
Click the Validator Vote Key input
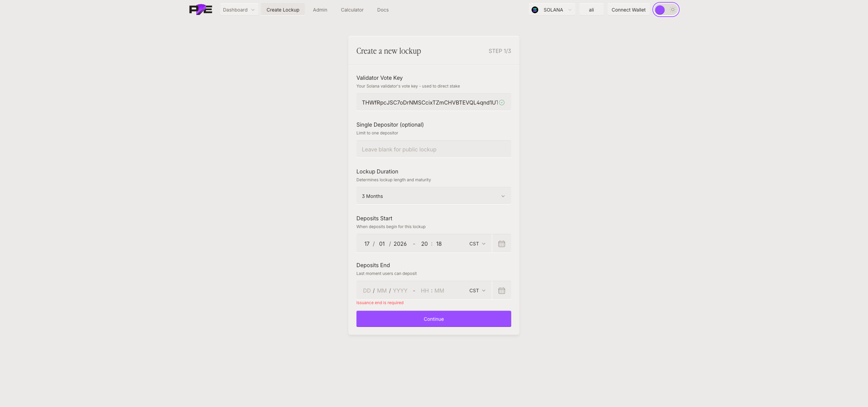pos(429,103)
